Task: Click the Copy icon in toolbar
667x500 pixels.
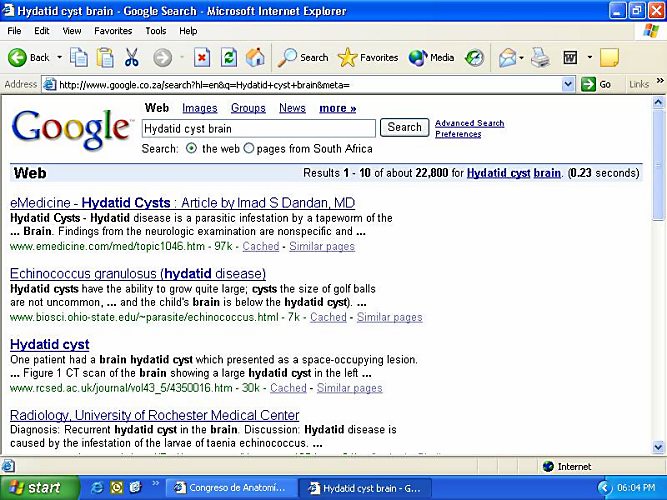Action: click(79, 57)
